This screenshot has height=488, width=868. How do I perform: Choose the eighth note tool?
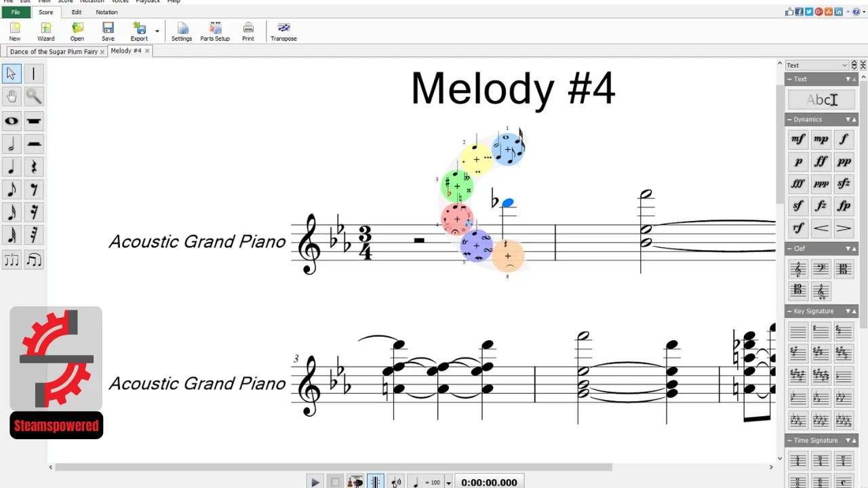[x=12, y=190]
